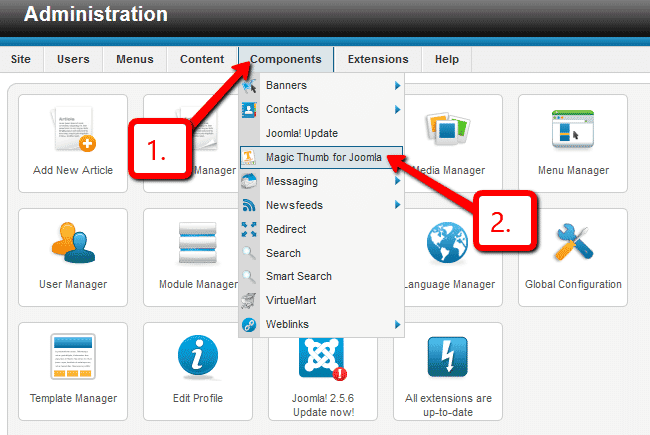Viewport: 650px width, 435px height.
Task: Choose Magic Thumb for Joomla
Action: point(321,157)
